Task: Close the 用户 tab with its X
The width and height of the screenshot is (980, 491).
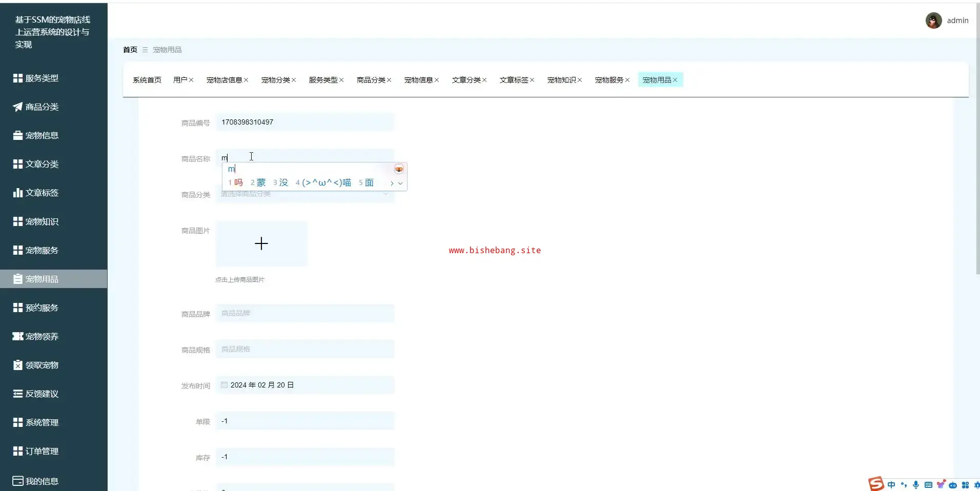Action: click(191, 80)
